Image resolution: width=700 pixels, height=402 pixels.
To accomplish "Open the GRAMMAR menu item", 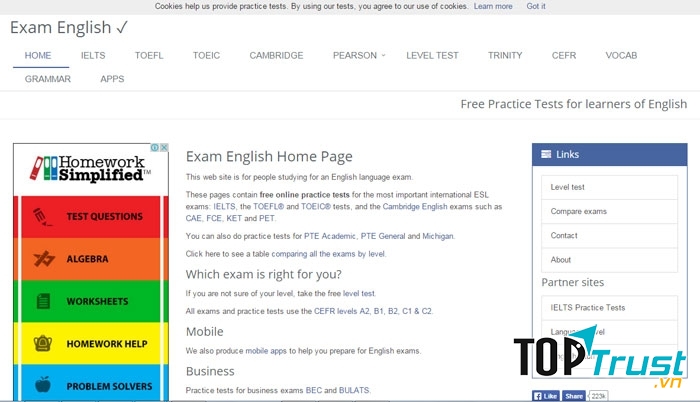I will 48,79.
